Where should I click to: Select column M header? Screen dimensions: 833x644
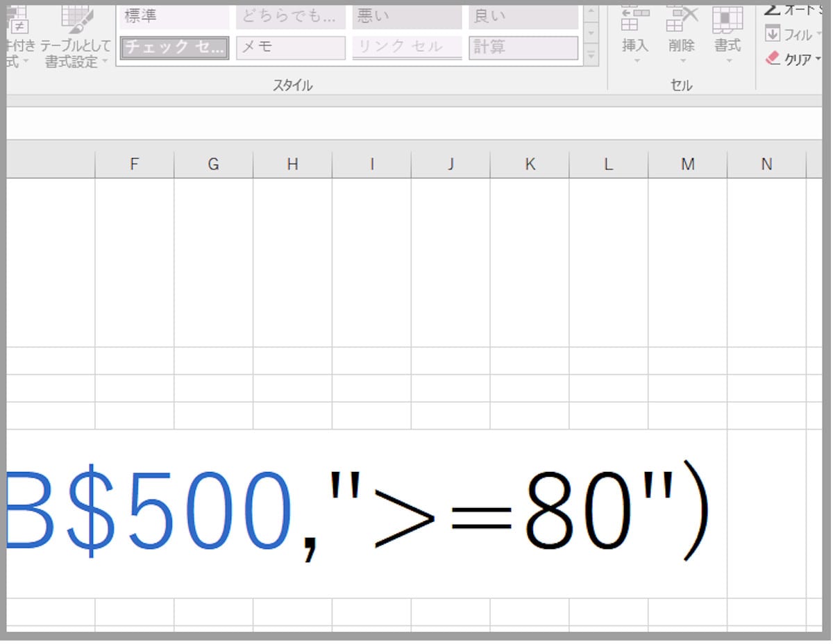click(688, 164)
